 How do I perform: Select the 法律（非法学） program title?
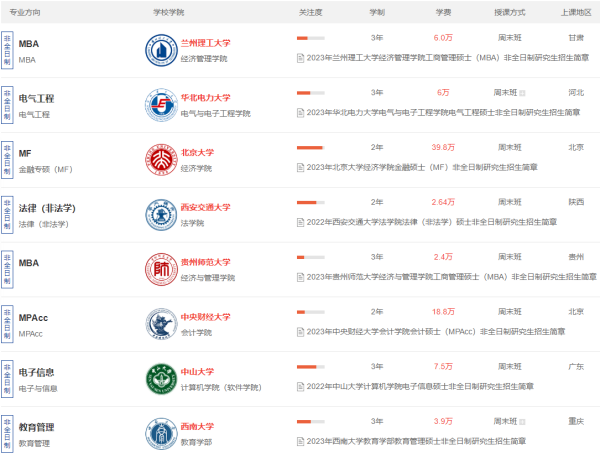pyautogui.click(x=48, y=208)
